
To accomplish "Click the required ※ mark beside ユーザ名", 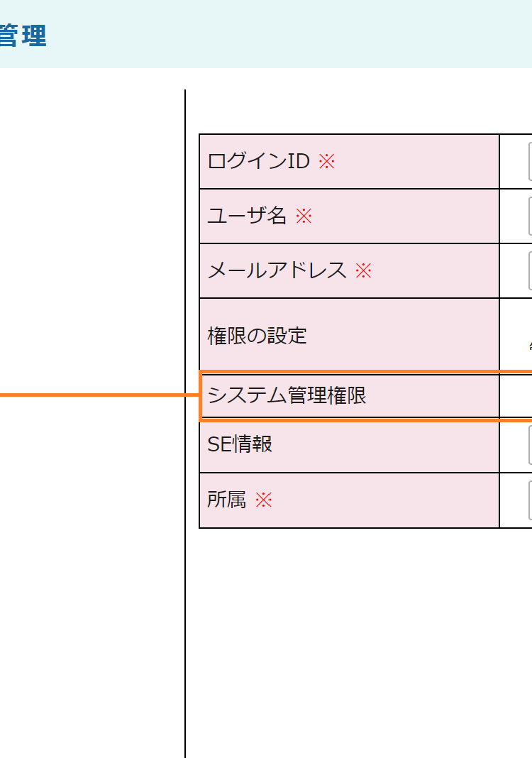I will (x=304, y=216).
